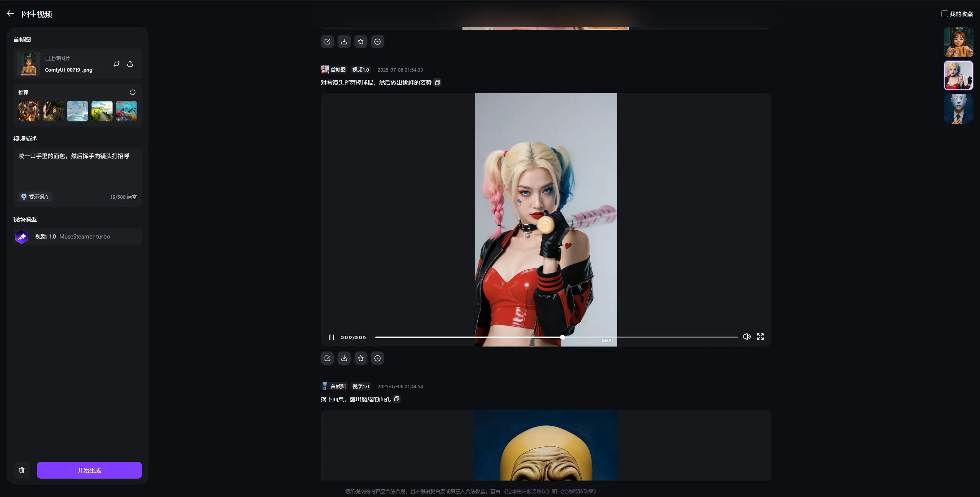The image size is (980, 497).
Task: Open more options below the Harley Quinn video
Action: coord(377,358)
